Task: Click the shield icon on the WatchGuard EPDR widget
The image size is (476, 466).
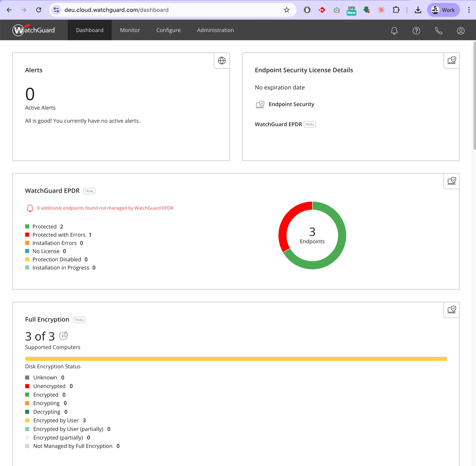Action: pyautogui.click(x=451, y=181)
